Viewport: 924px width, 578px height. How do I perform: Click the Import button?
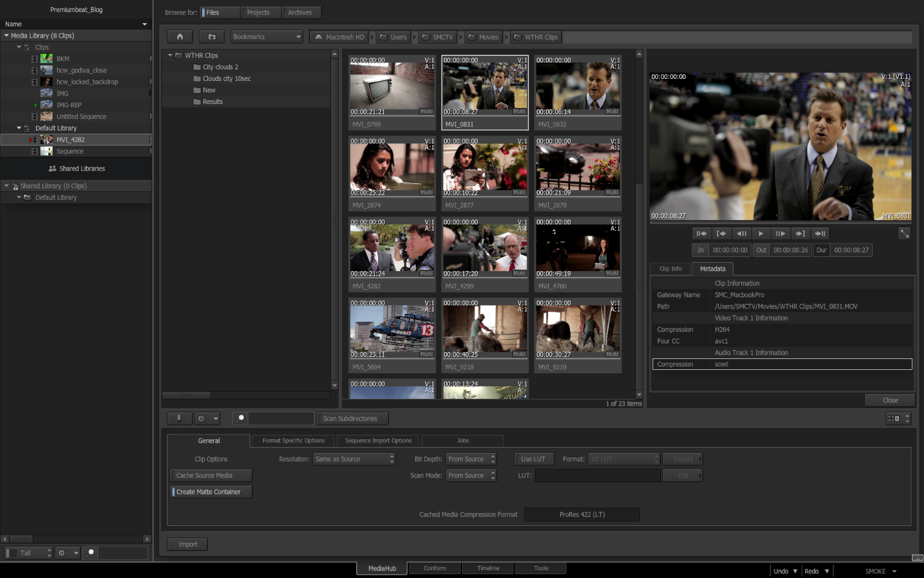pyautogui.click(x=187, y=544)
